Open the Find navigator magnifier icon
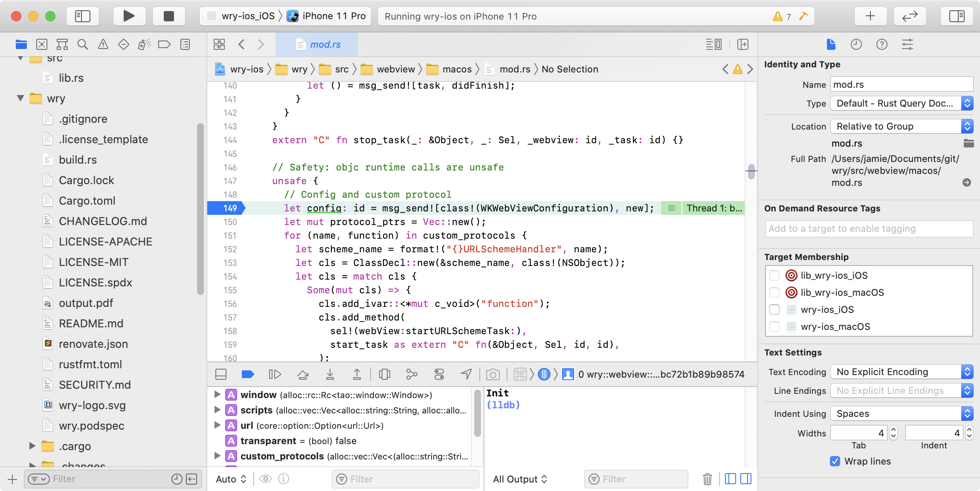 [x=83, y=44]
